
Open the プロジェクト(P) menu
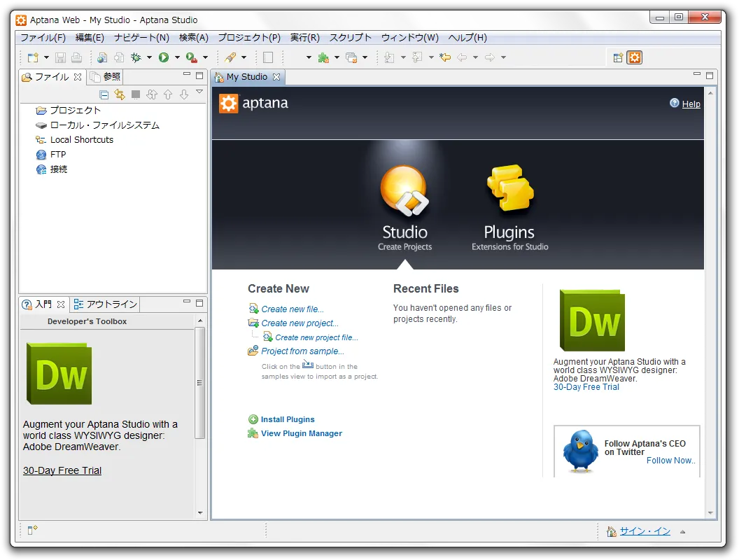click(x=248, y=38)
